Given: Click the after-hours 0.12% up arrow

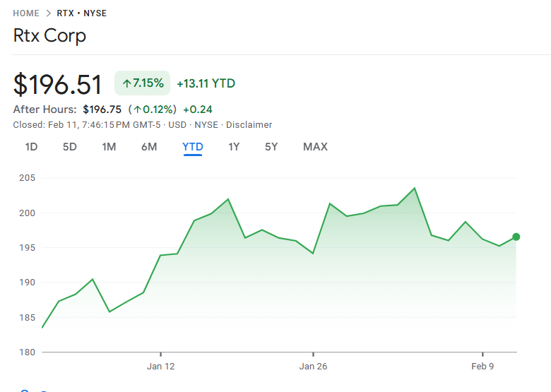Looking at the screenshot, I should pos(136,109).
